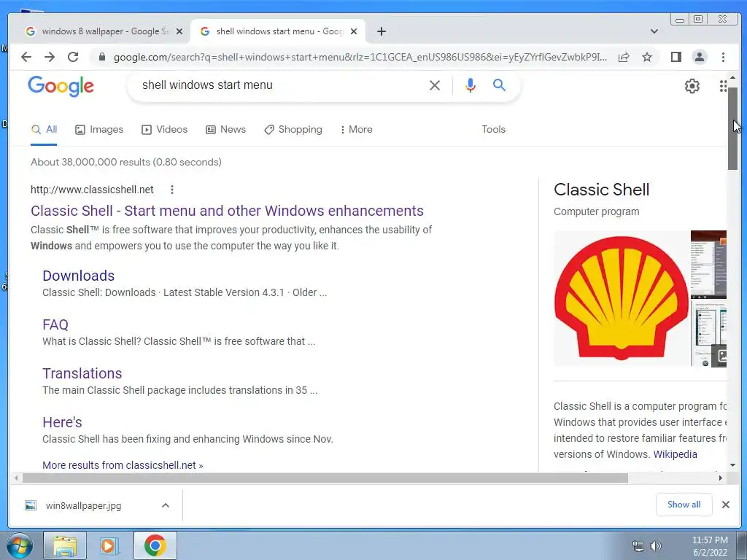Click the address bar URL

click(360, 57)
